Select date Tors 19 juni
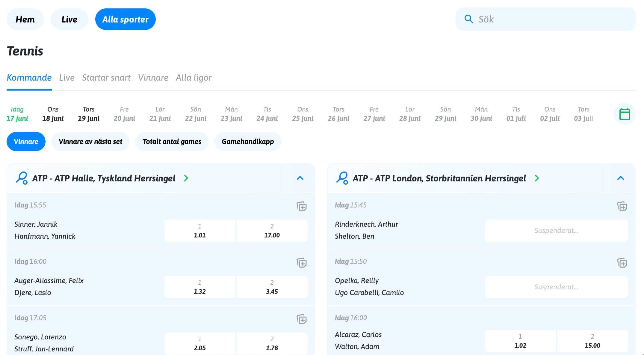644x355 pixels. 88,114
